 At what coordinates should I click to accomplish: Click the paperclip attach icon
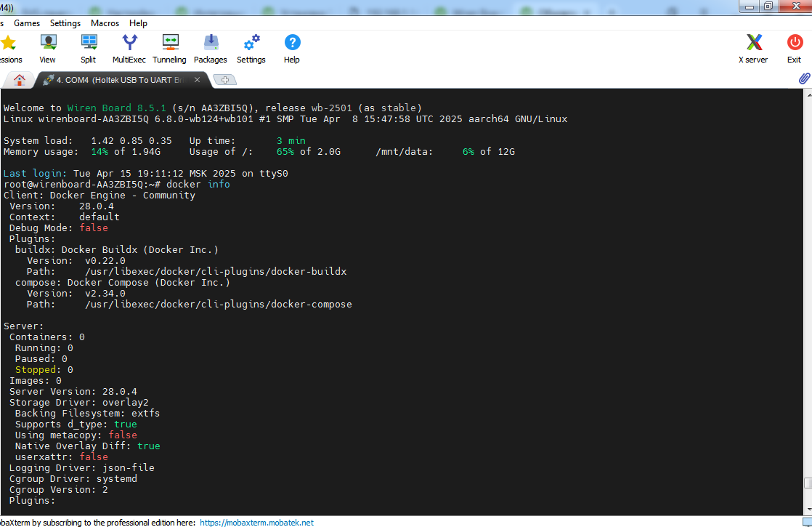[x=804, y=79]
